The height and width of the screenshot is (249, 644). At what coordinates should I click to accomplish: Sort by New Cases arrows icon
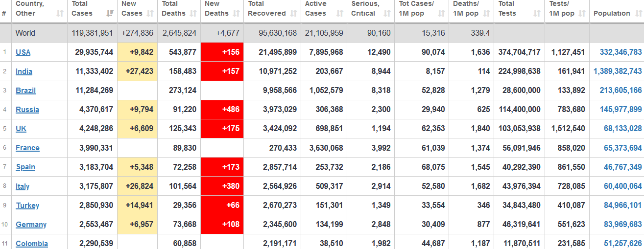point(151,13)
